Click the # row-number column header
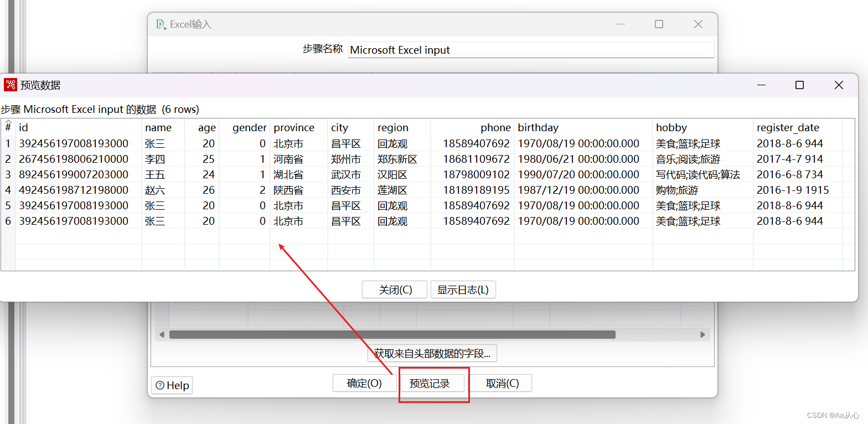Screen dimensions: 868x424 8,127
